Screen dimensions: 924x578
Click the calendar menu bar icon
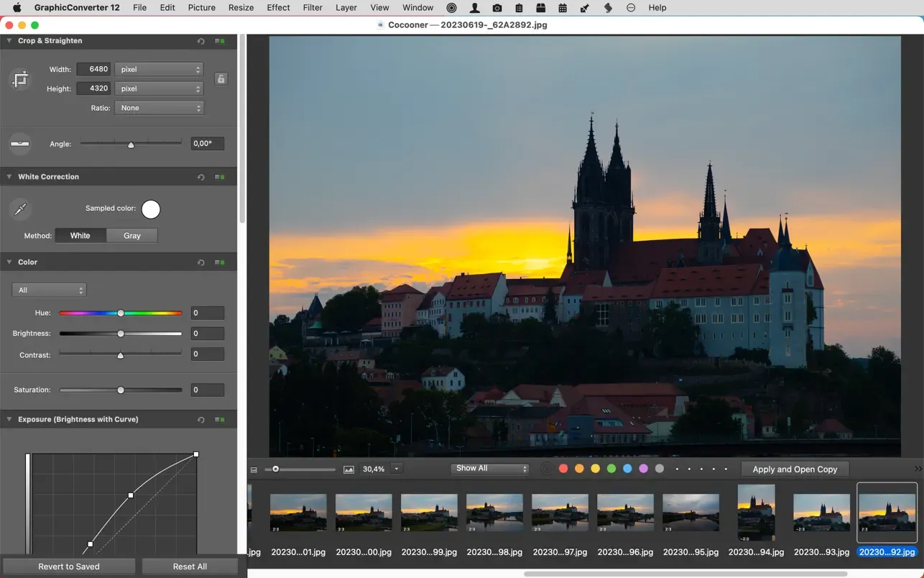point(563,8)
